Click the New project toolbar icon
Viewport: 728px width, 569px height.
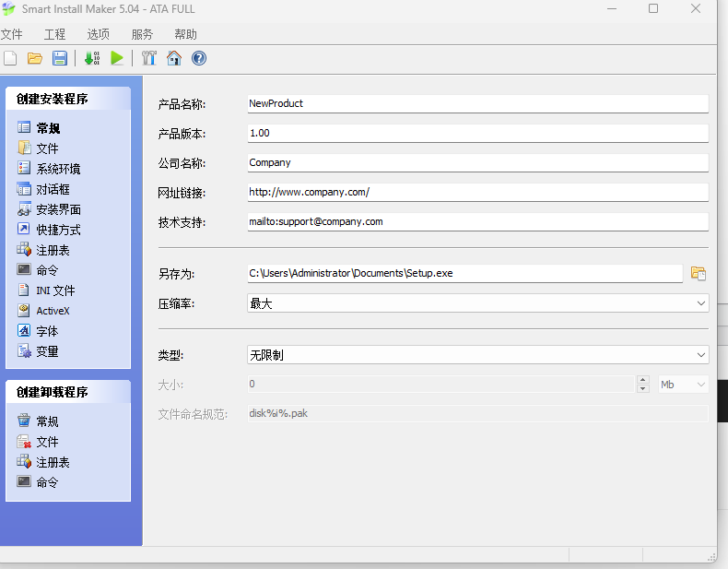point(10,58)
